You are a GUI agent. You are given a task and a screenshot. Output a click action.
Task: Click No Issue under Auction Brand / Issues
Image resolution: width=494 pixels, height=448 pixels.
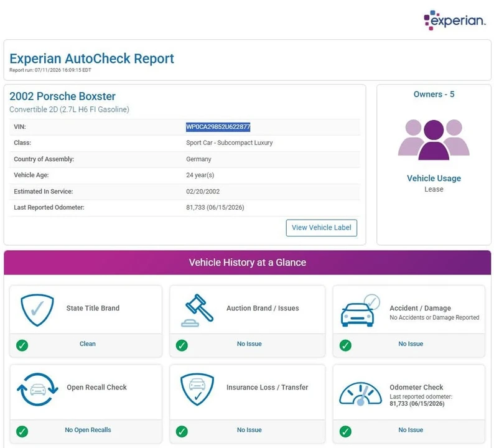249,343
